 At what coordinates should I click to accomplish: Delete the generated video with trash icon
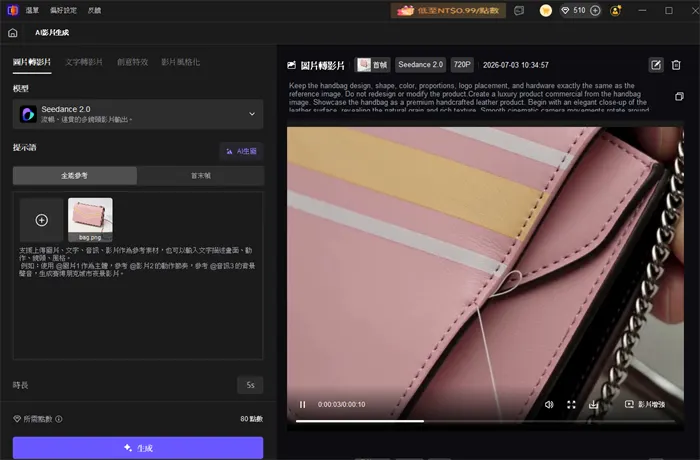click(676, 65)
